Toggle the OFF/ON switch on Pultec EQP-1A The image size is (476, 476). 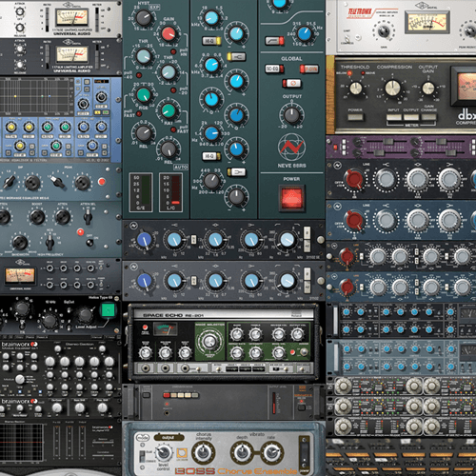click(x=90, y=243)
